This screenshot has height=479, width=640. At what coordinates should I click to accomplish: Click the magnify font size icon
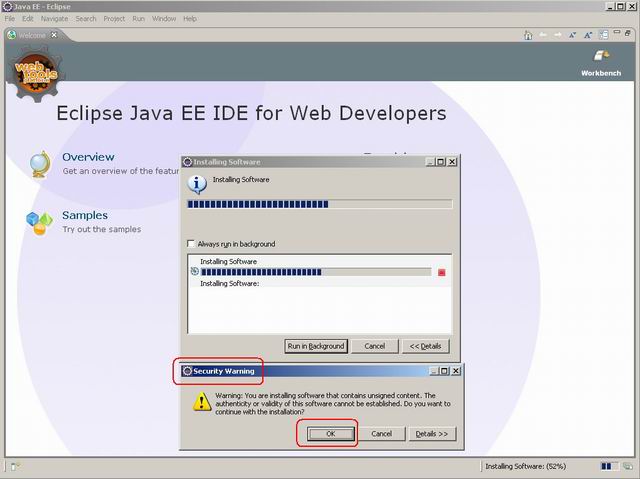589,35
